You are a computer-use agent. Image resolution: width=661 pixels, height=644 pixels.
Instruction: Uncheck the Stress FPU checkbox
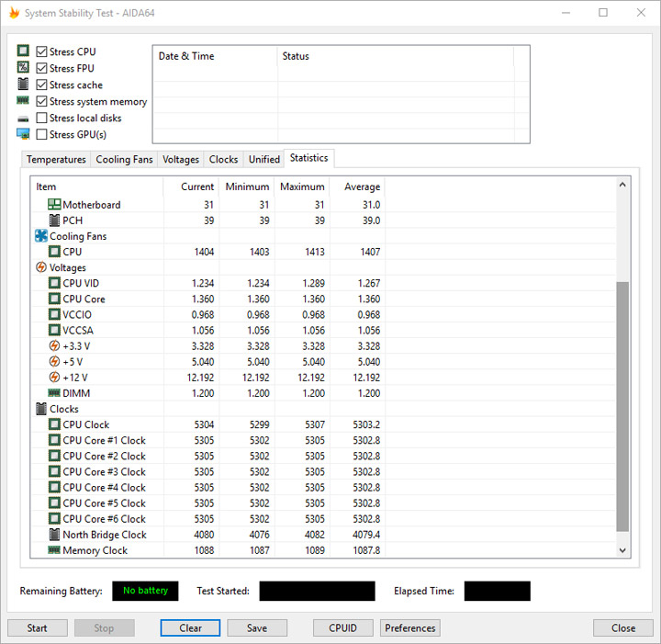(x=41, y=68)
